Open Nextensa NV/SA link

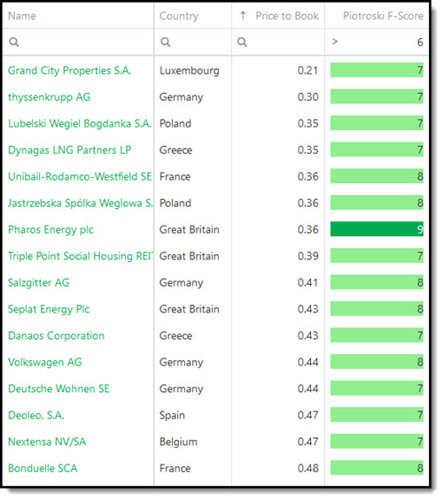point(47,442)
